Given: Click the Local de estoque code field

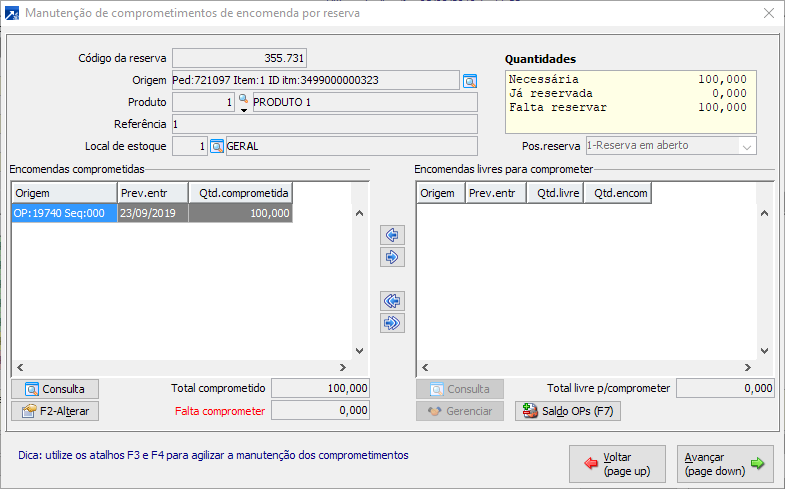Looking at the screenshot, I should click(x=190, y=146).
